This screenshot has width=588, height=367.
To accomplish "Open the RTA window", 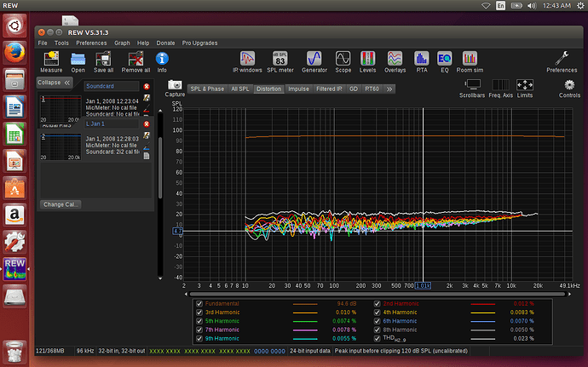I will point(422,62).
